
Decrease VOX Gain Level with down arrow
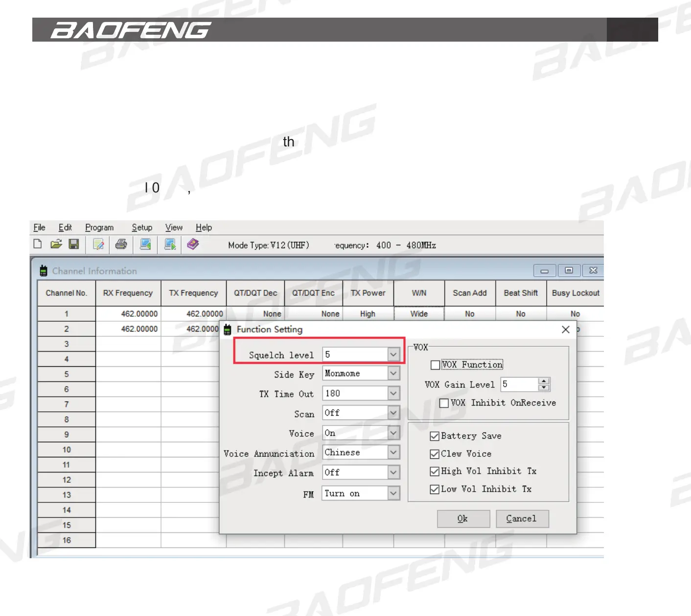coord(544,388)
